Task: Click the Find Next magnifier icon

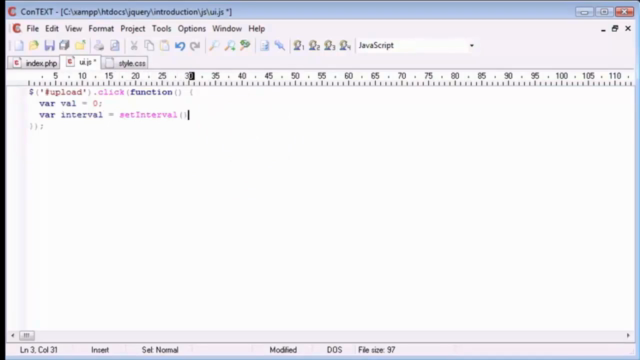Action: [x=230, y=45]
